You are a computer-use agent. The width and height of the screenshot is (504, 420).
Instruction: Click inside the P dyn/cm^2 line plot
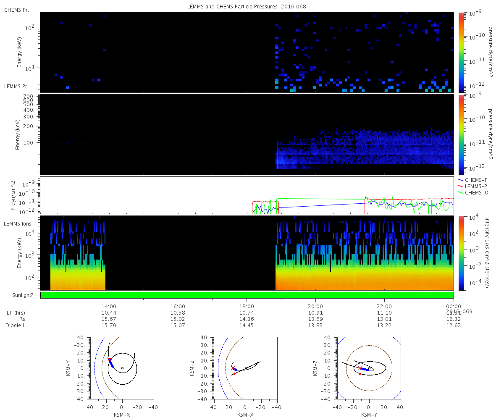(x=247, y=195)
